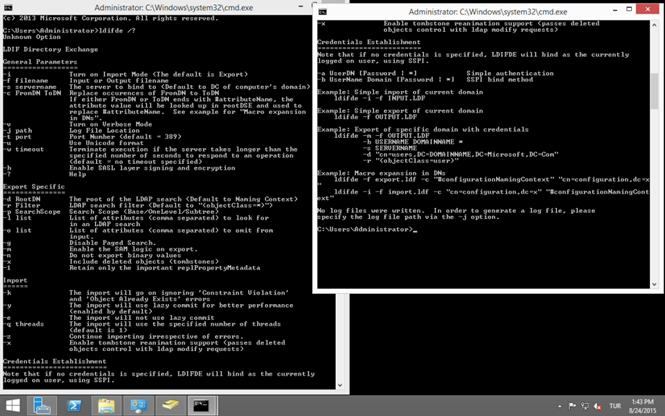
Task: Click the "-c FromDN ToDN" parameter
Action: (32, 93)
